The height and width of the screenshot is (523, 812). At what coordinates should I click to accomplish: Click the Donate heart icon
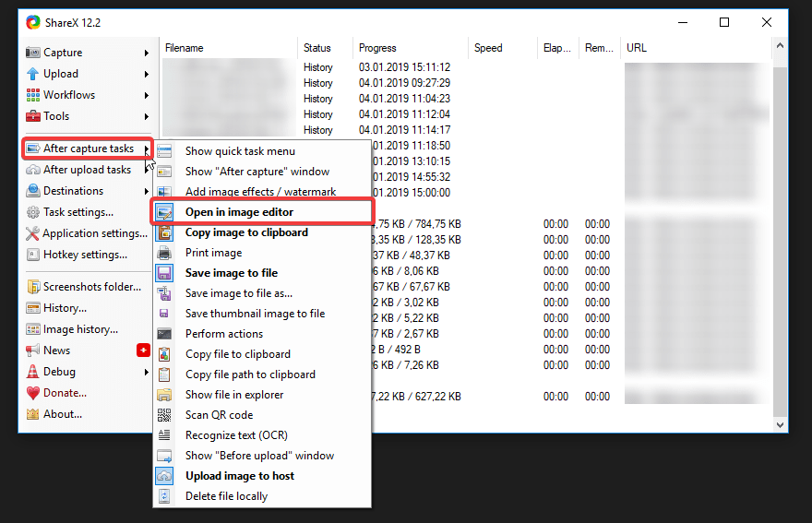(33, 393)
